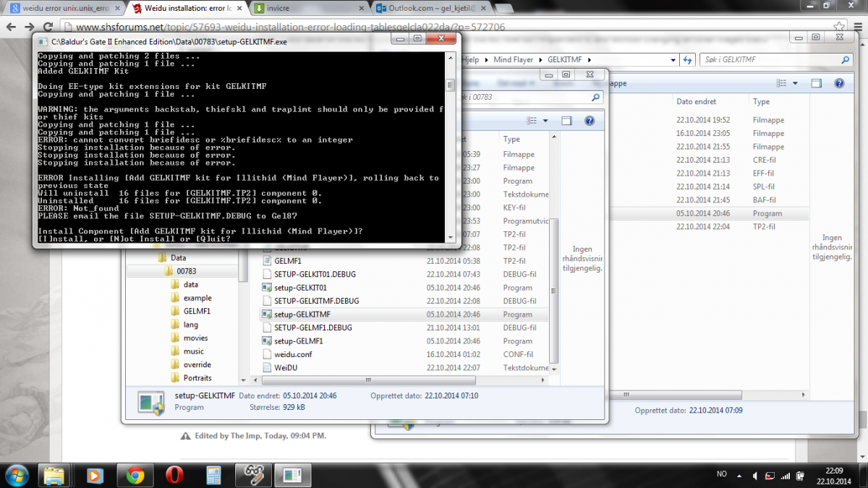The width and height of the screenshot is (868, 488).
Task: Select 'Data' folder in navigation tree
Action: pos(179,257)
